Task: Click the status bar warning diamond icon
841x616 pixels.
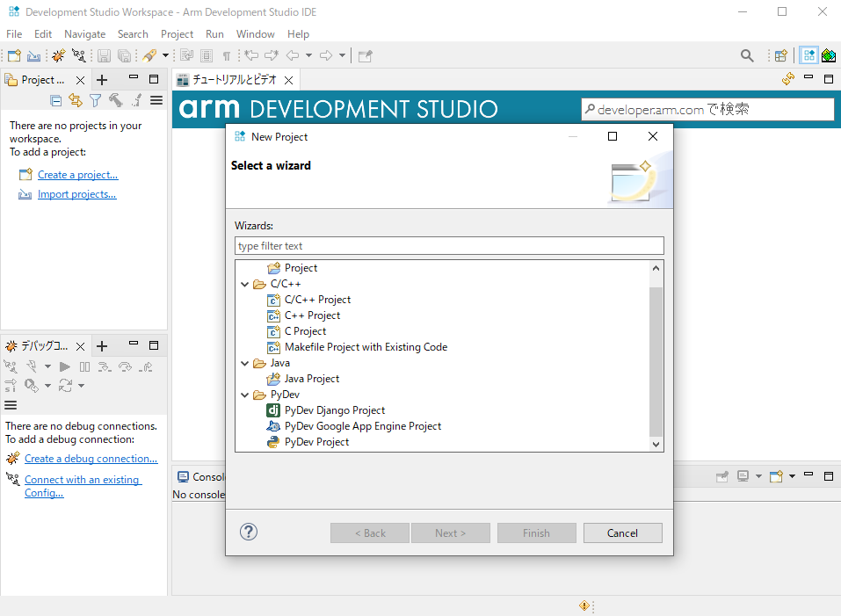Action: pos(584,605)
